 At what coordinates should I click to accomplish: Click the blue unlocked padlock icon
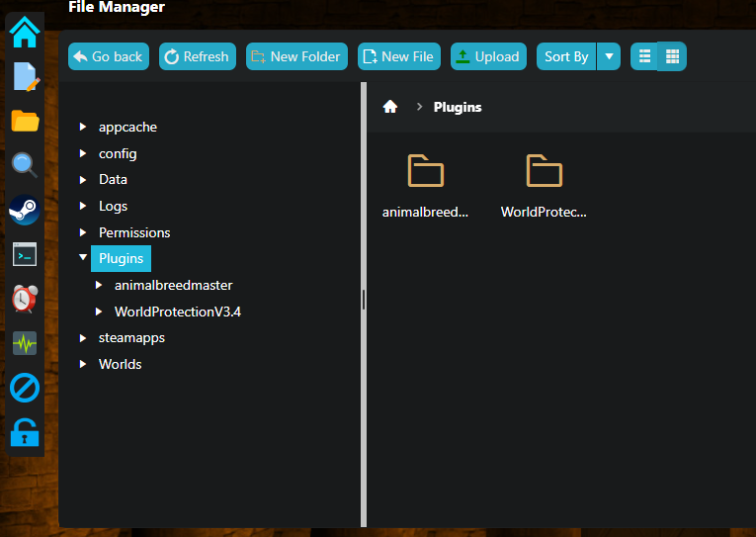(x=24, y=432)
